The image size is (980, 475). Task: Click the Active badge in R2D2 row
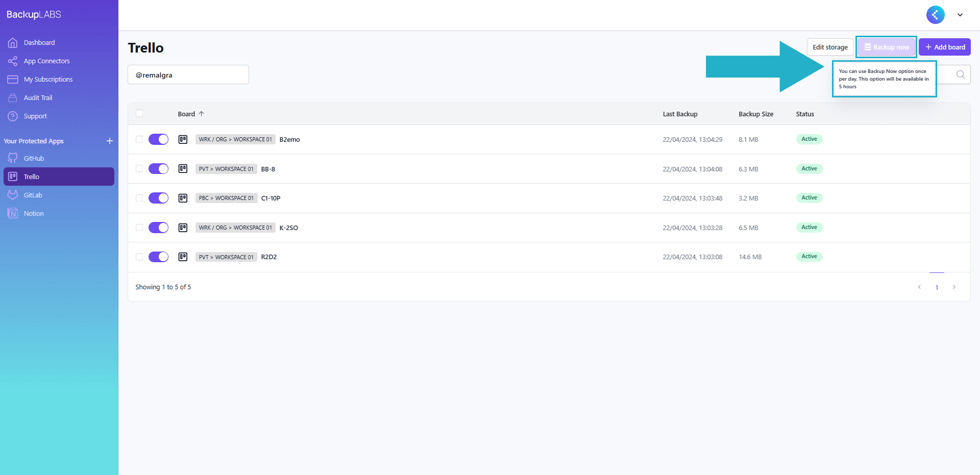(809, 256)
